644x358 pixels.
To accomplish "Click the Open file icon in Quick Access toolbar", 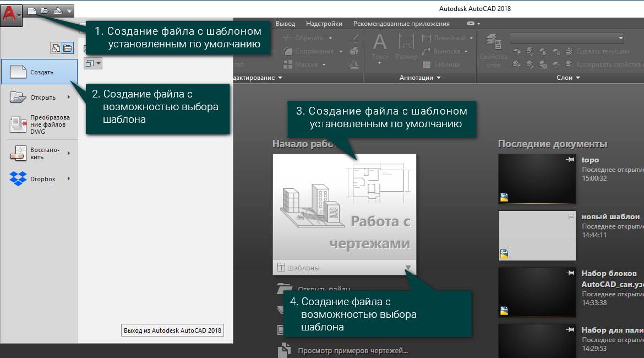I will click(45, 10).
